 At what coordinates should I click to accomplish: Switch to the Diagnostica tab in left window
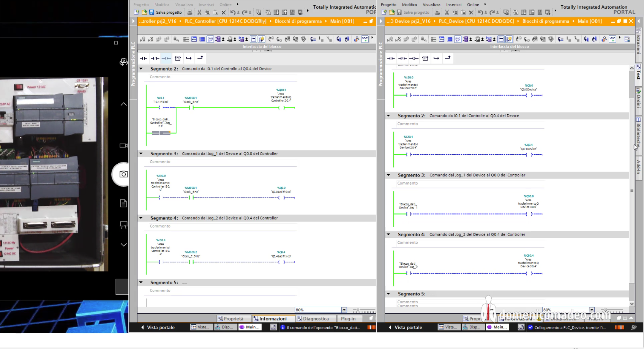(313, 319)
